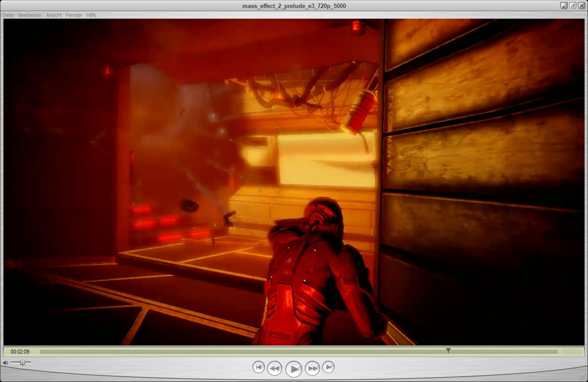Viewport: 588px width, 382px height.
Task: Click the resize grip in the window corner
Action: click(x=584, y=378)
